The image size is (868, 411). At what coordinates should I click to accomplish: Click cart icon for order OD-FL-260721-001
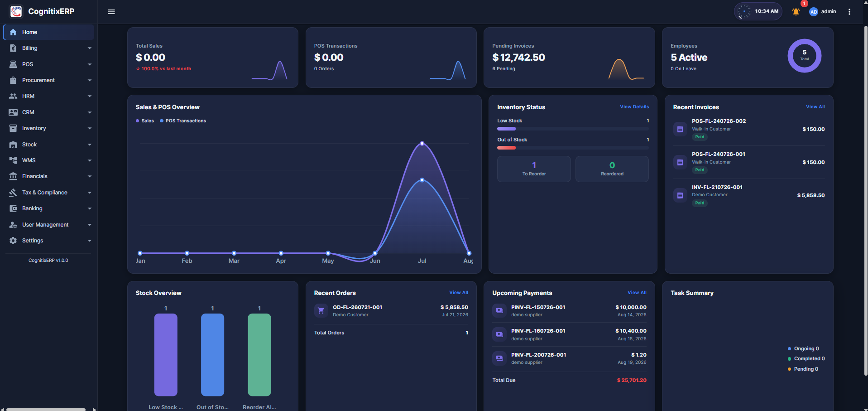[321, 311]
